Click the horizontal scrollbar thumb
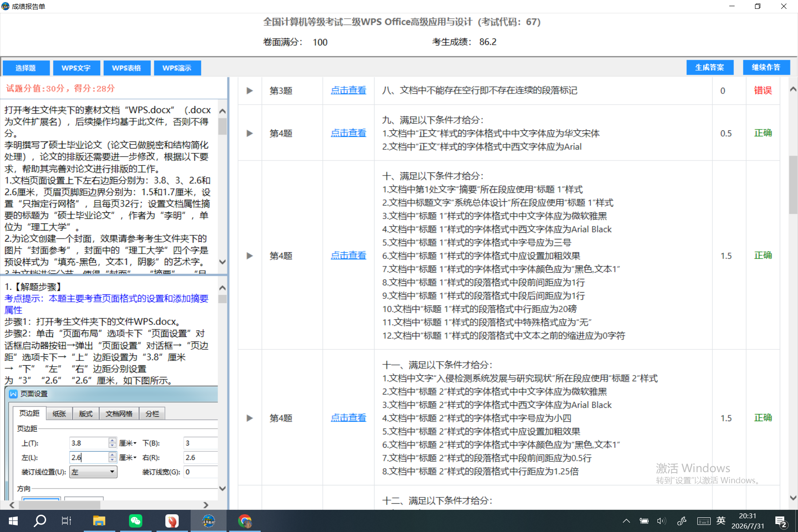 (x=59, y=505)
